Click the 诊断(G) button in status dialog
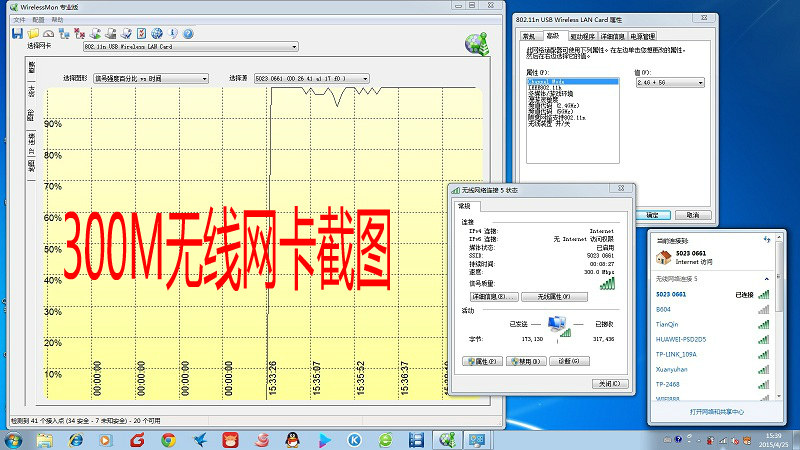800x450 pixels. [569, 361]
